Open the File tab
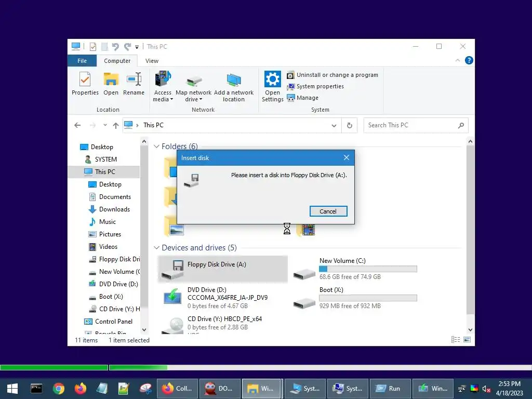The height and width of the screenshot is (399, 532). [x=82, y=61]
